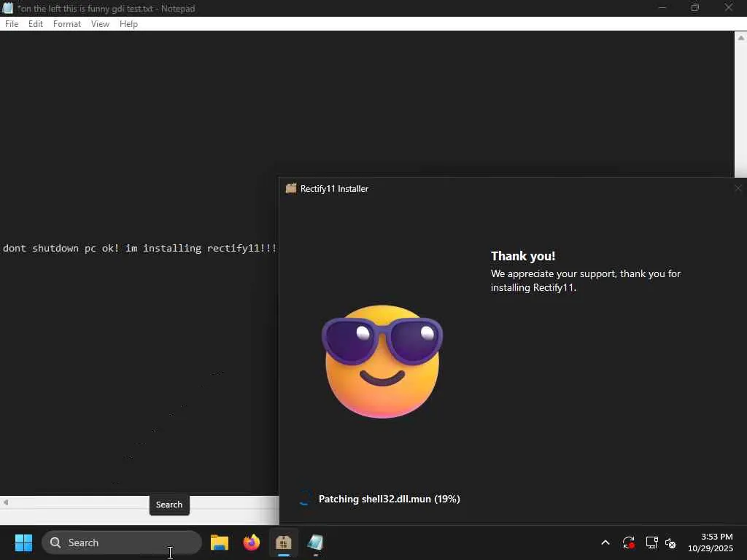Screen dimensions: 747x560
Task: Open the Windows Start menu
Action: click(x=23, y=542)
